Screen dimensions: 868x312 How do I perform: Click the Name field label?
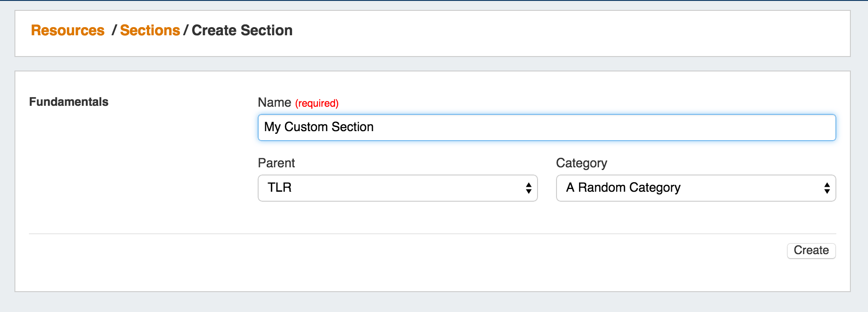point(274,103)
